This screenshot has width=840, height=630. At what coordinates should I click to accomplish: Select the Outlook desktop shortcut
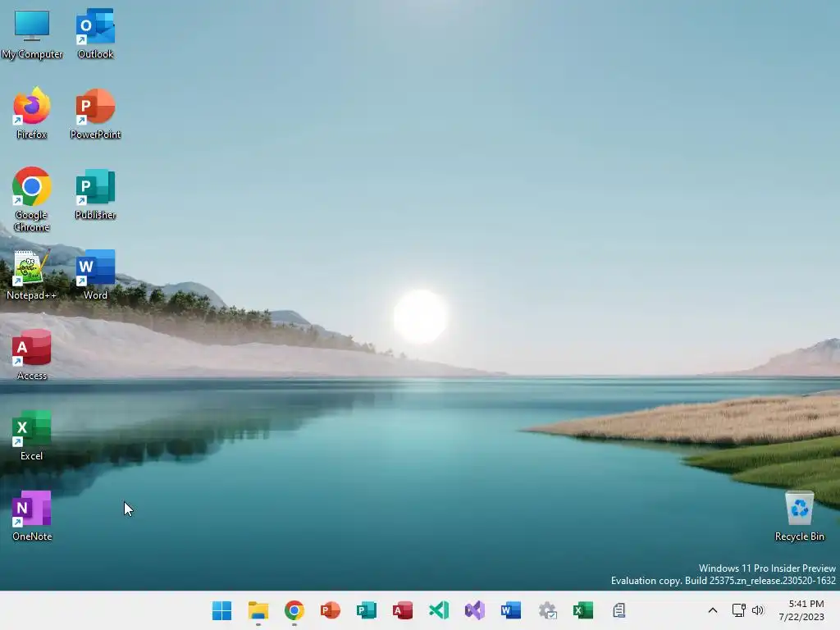[x=95, y=33]
